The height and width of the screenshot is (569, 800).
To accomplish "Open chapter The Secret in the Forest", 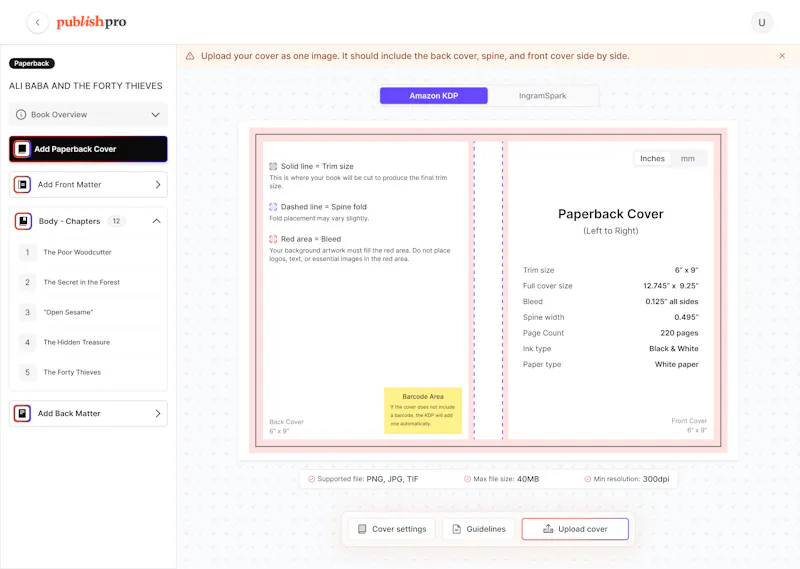I will (x=82, y=282).
